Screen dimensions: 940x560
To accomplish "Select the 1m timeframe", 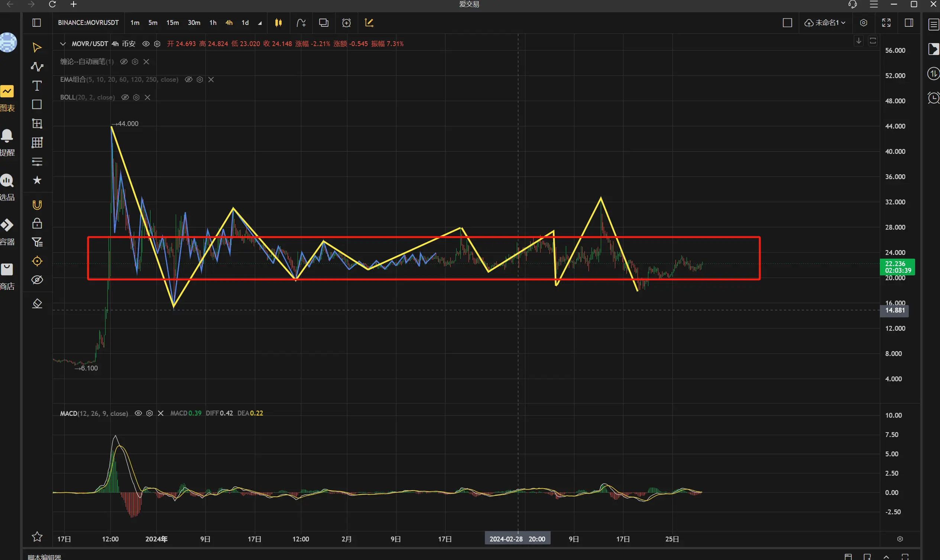I will click(x=134, y=23).
